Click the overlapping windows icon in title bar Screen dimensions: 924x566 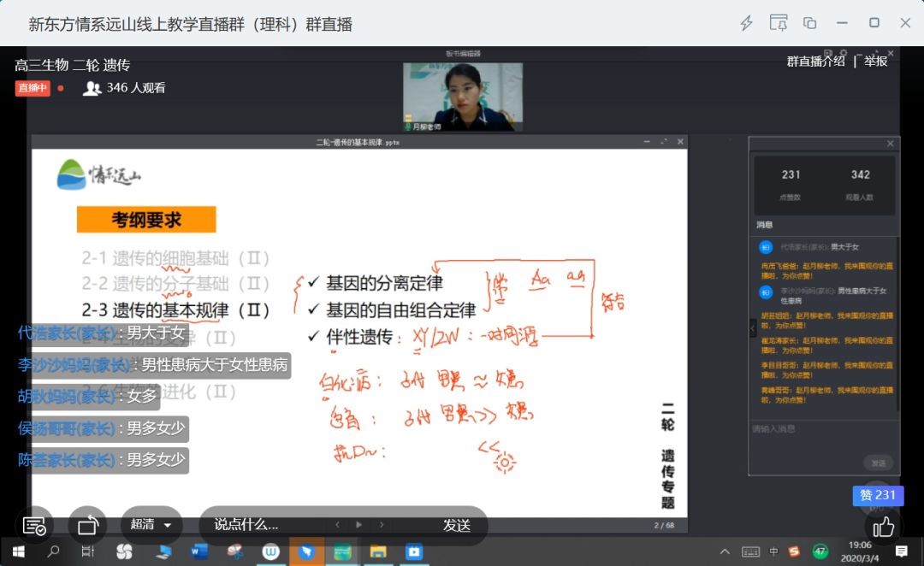click(809, 23)
